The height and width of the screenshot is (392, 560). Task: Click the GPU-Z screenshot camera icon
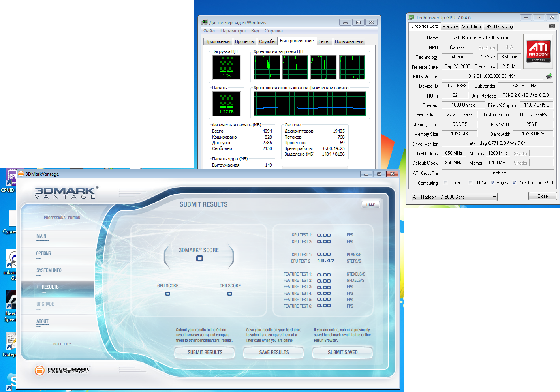(x=552, y=26)
